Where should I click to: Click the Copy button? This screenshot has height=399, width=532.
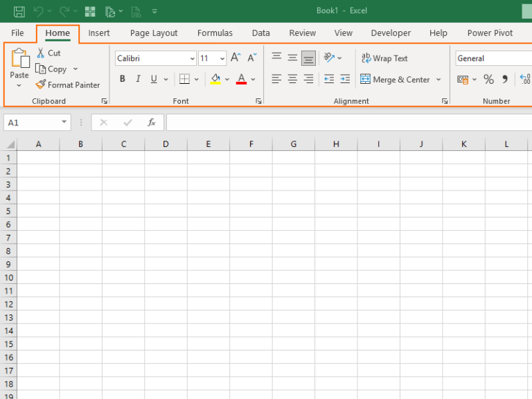pyautogui.click(x=51, y=69)
